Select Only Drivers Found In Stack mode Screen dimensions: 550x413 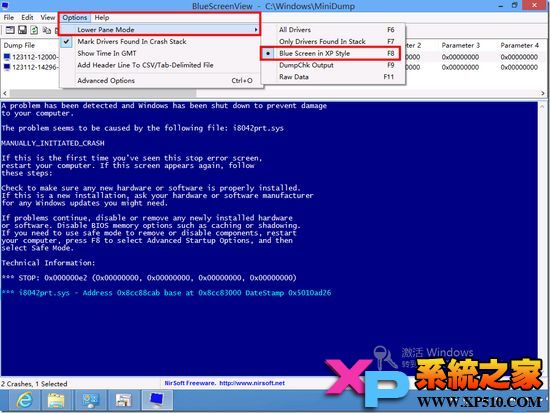coord(334,41)
